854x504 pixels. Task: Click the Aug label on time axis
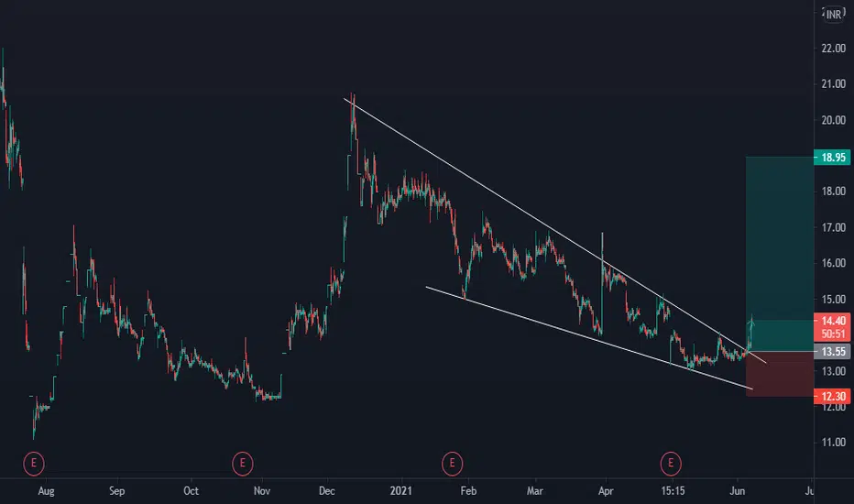(x=47, y=491)
